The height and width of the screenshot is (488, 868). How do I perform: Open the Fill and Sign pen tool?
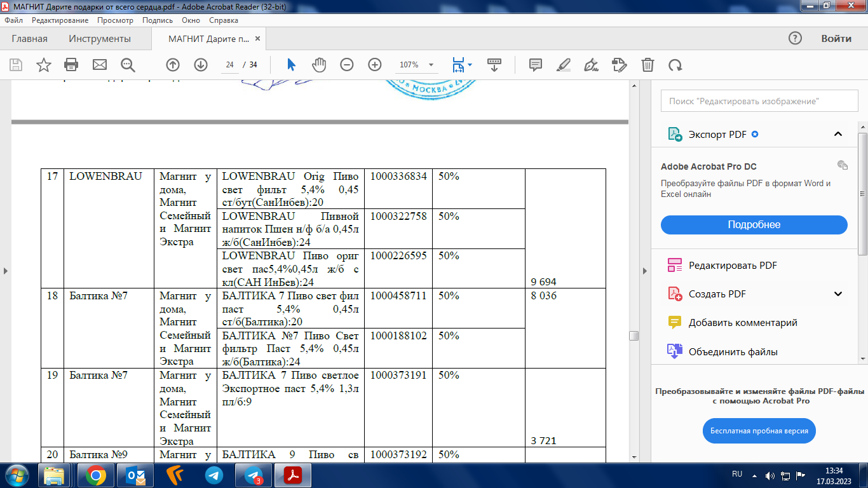click(x=592, y=65)
